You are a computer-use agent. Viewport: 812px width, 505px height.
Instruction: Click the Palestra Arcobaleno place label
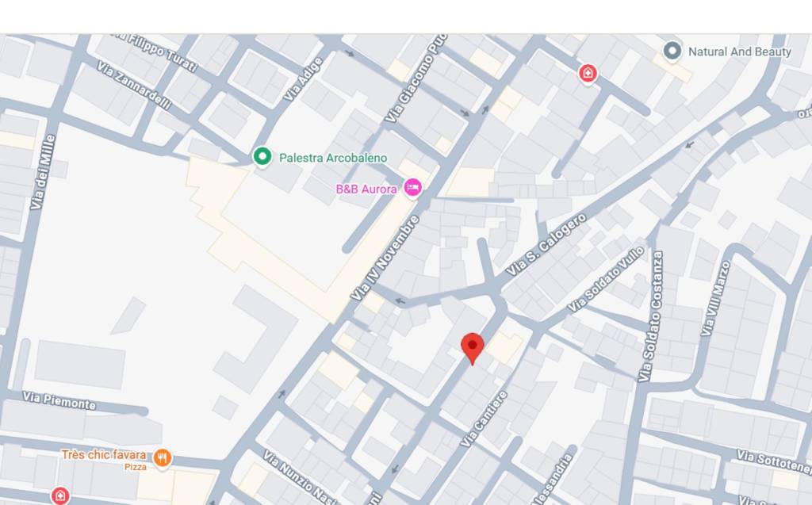click(333, 158)
